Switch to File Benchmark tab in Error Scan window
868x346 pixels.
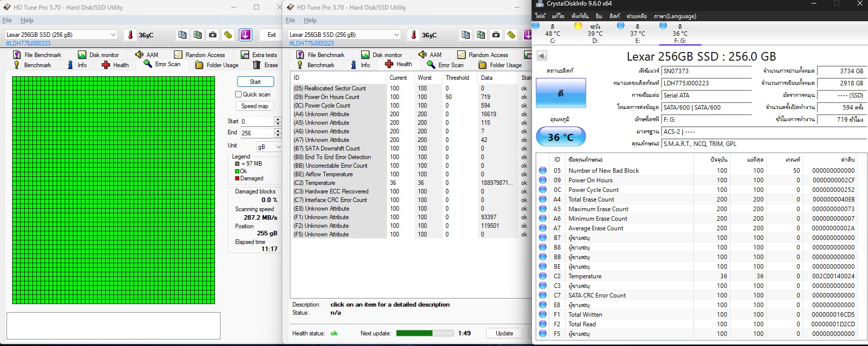[x=37, y=55]
